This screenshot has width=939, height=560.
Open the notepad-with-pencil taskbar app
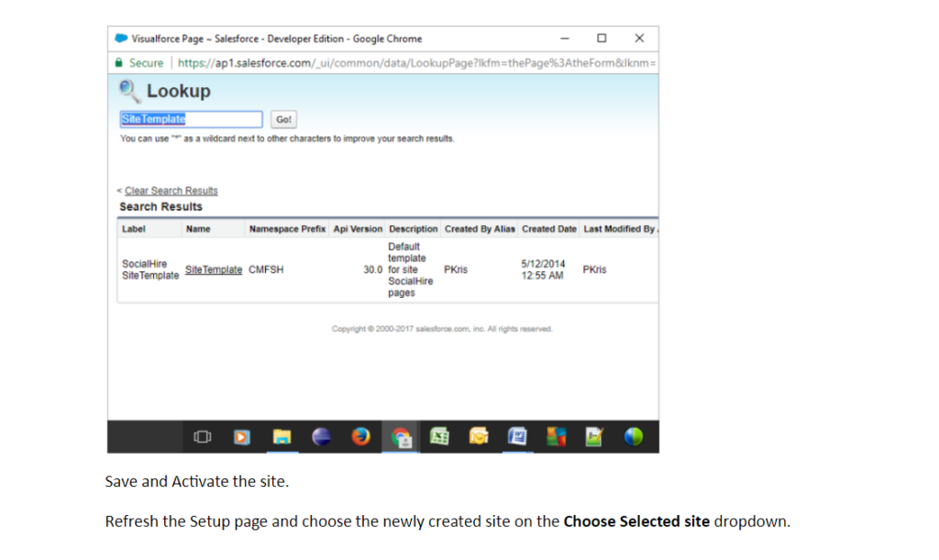pyautogui.click(x=594, y=437)
